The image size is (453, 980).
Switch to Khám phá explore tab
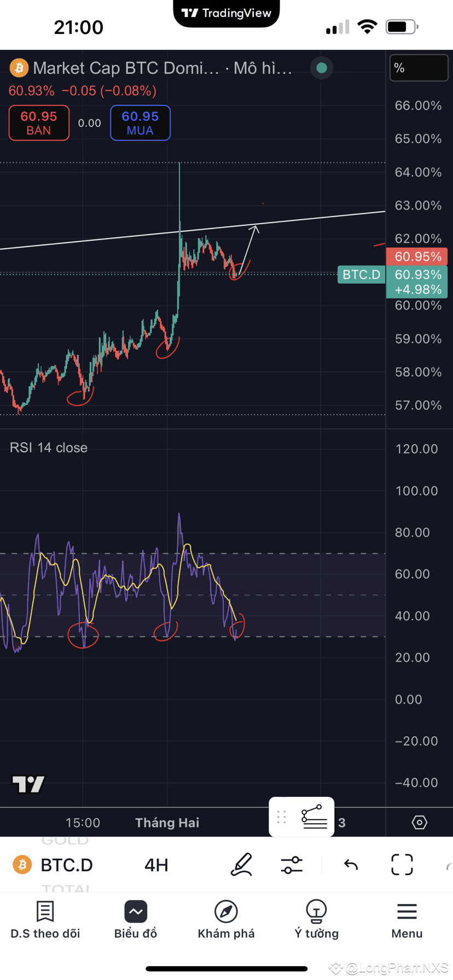[x=226, y=920]
